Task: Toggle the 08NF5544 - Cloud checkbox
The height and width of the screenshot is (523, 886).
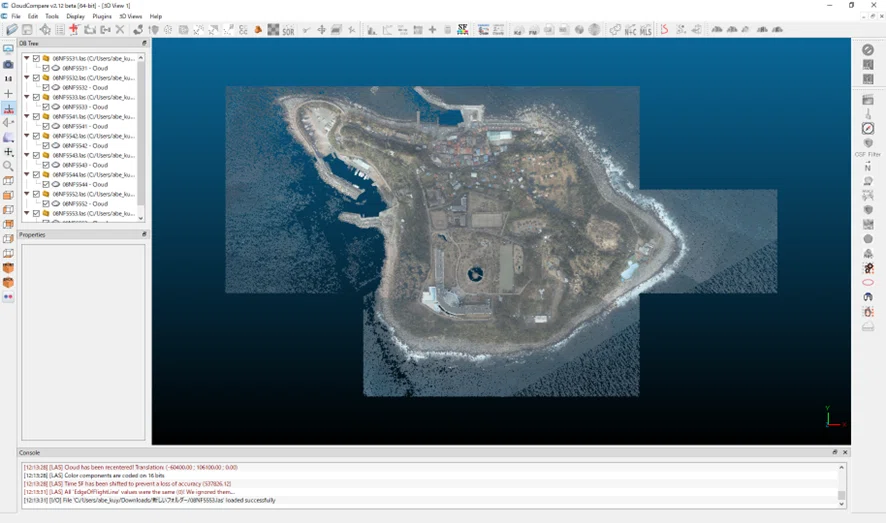Action: [x=46, y=184]
